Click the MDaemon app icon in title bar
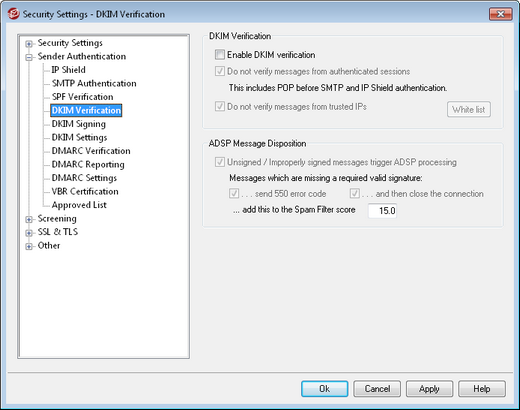The width and height of the screenshot is (520, 410). tap(13, 14)
